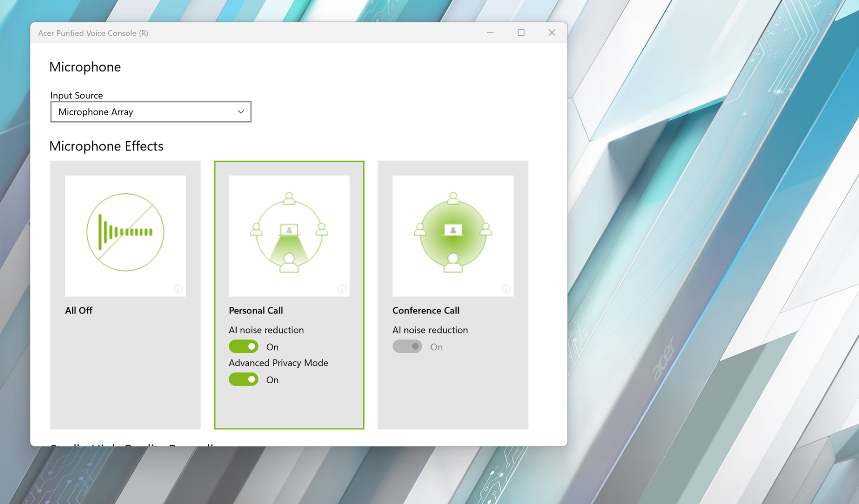Click the All Off crossed-waveform icon

[125, 232]
